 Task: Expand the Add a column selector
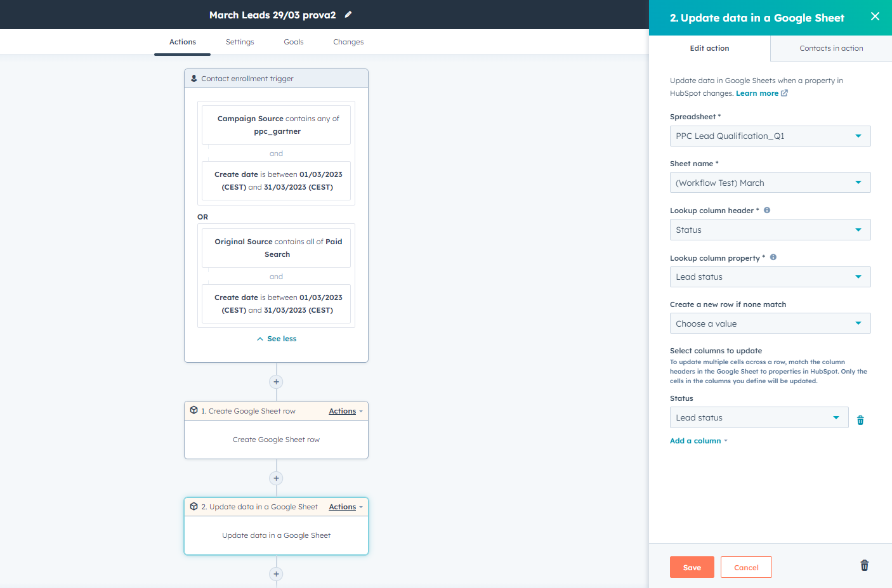695,440
